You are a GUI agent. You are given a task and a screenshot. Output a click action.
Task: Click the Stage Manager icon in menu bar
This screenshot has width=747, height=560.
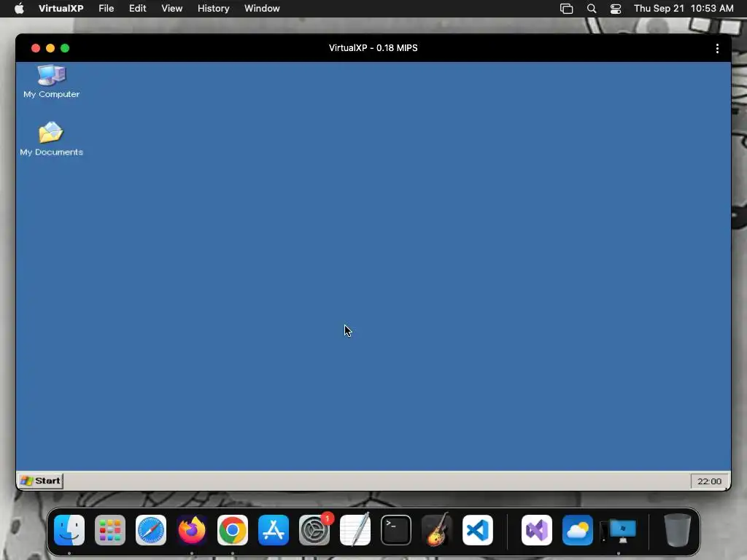[x=566, y=8]
